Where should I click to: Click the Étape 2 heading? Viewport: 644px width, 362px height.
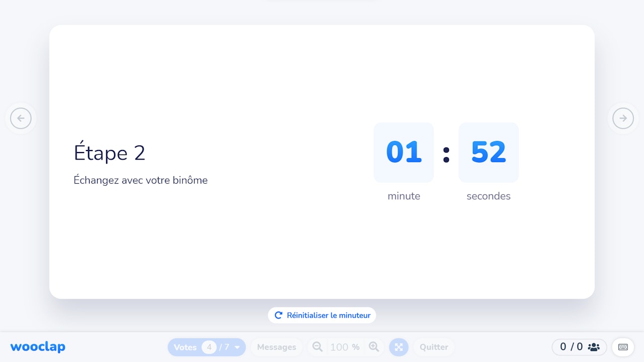109,152
